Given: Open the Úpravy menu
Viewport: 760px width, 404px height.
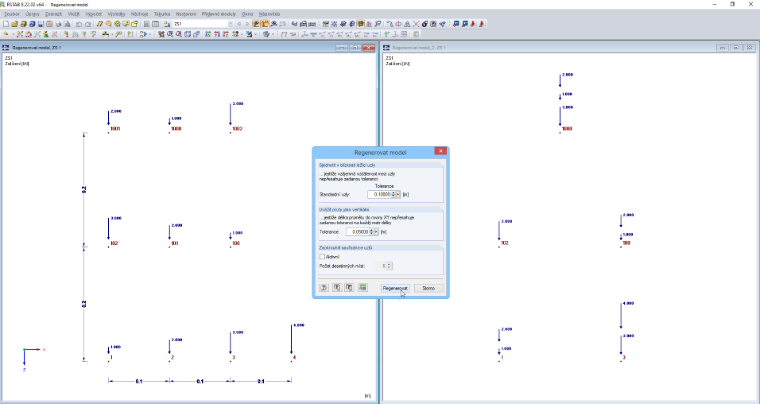Looking at the screenshot, I should coord(32,14).
